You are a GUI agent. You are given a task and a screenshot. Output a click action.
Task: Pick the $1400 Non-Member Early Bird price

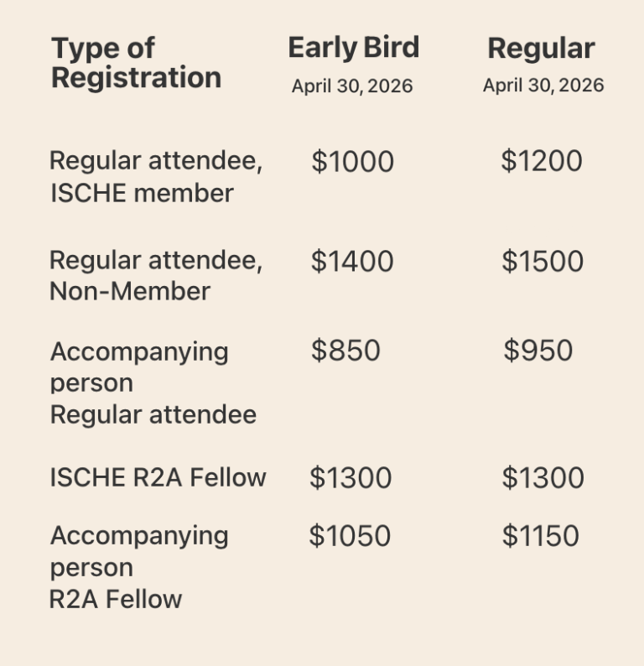coord(352,262)
